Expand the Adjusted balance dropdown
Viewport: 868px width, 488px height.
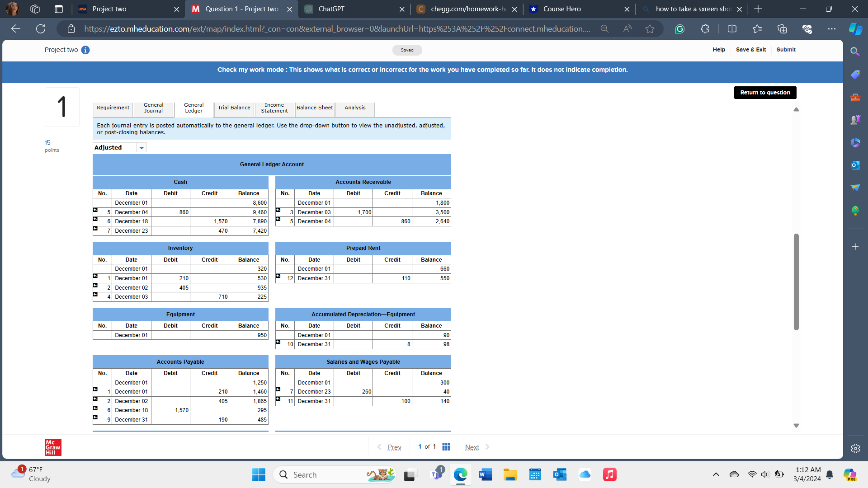(142, 148)
